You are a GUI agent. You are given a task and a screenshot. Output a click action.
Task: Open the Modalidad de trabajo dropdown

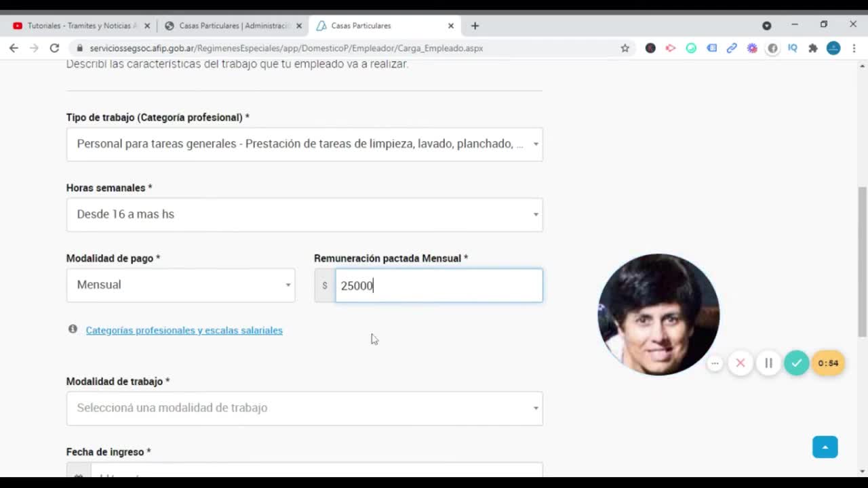click(x=304, y=408)
